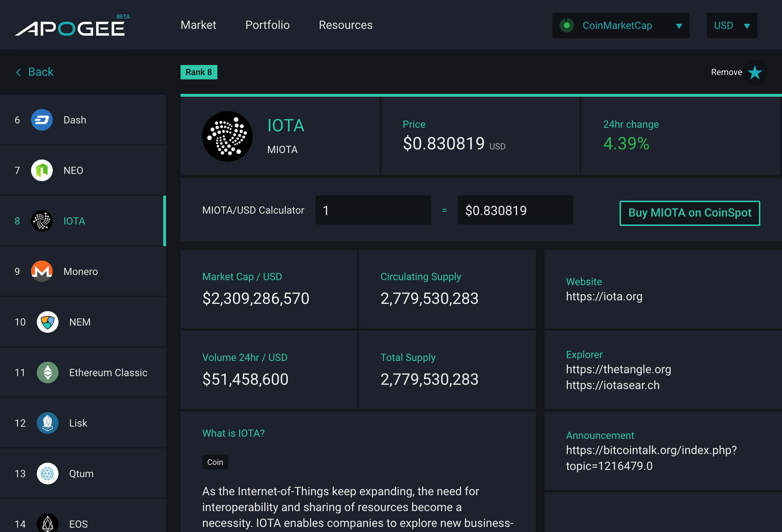Open NEM via its coin icon
This screenshot has height=532, width=782.
47,322
